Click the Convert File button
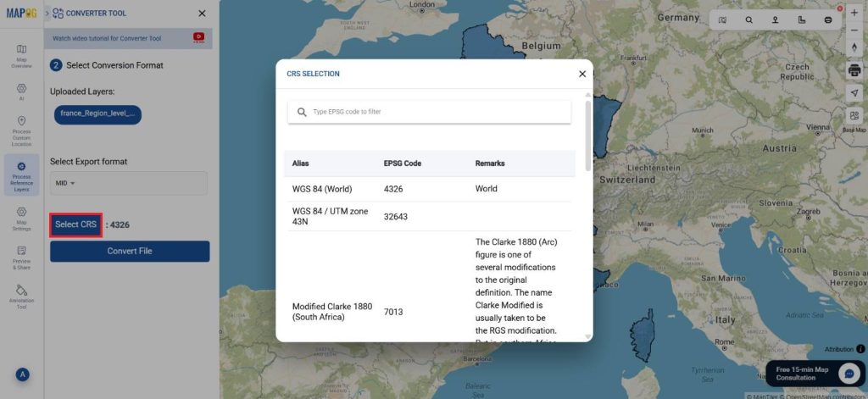 (x=129, y=251)
